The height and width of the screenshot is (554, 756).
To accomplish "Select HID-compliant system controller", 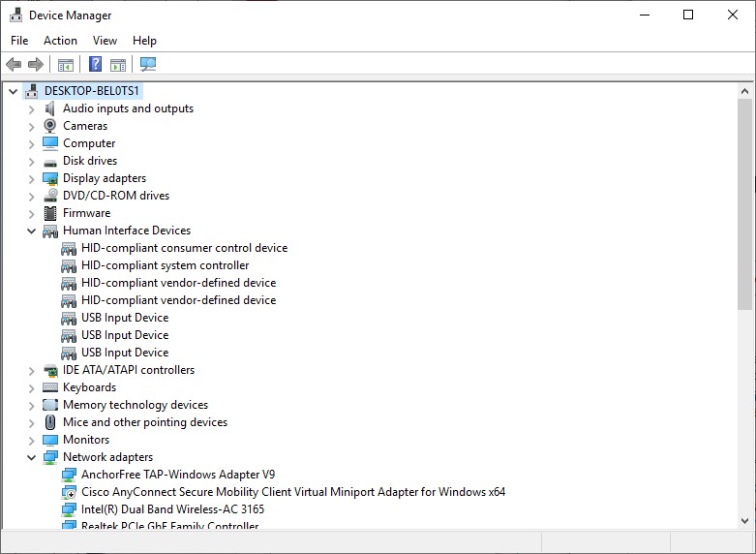I will point(165,265).
